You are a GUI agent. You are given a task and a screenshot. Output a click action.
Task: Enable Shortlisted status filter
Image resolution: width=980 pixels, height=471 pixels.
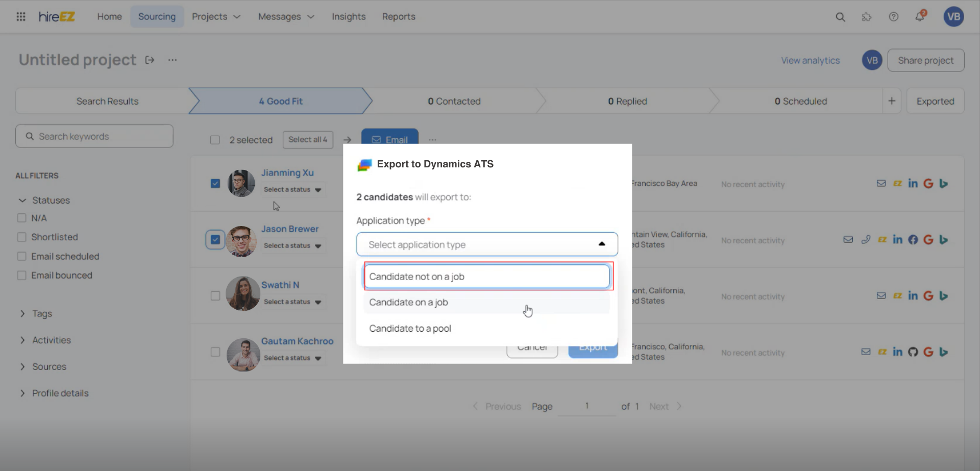[21, 237]
